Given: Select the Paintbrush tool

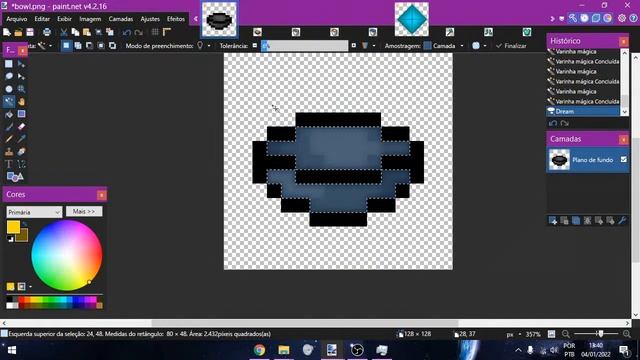Looking at the screenshot, I should coord(9,127).
